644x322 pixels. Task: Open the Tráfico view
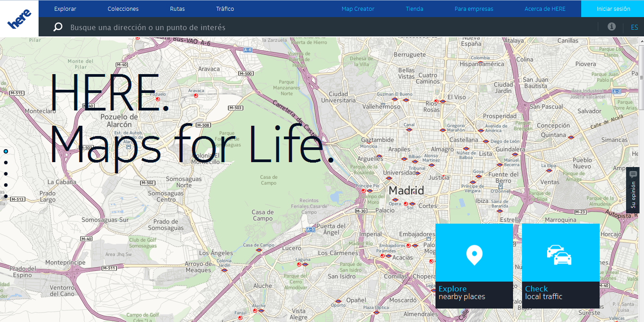[x=224, y=9]
